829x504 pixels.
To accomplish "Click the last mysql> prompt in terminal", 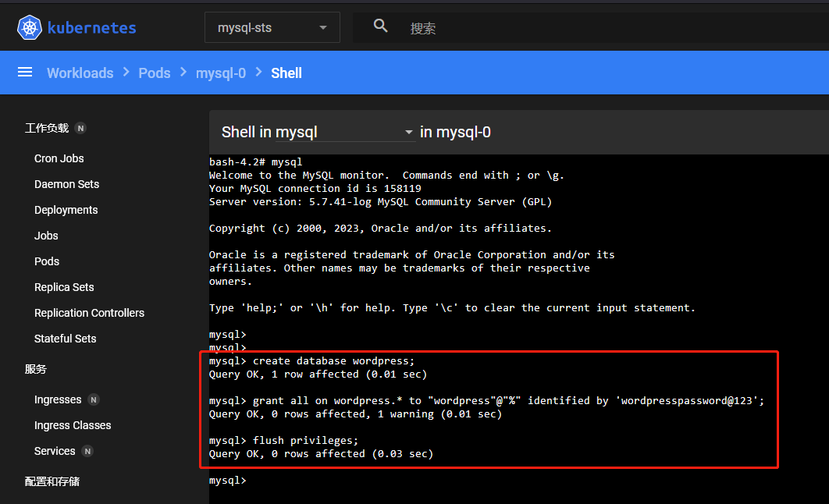I will (x=227, y=481).
